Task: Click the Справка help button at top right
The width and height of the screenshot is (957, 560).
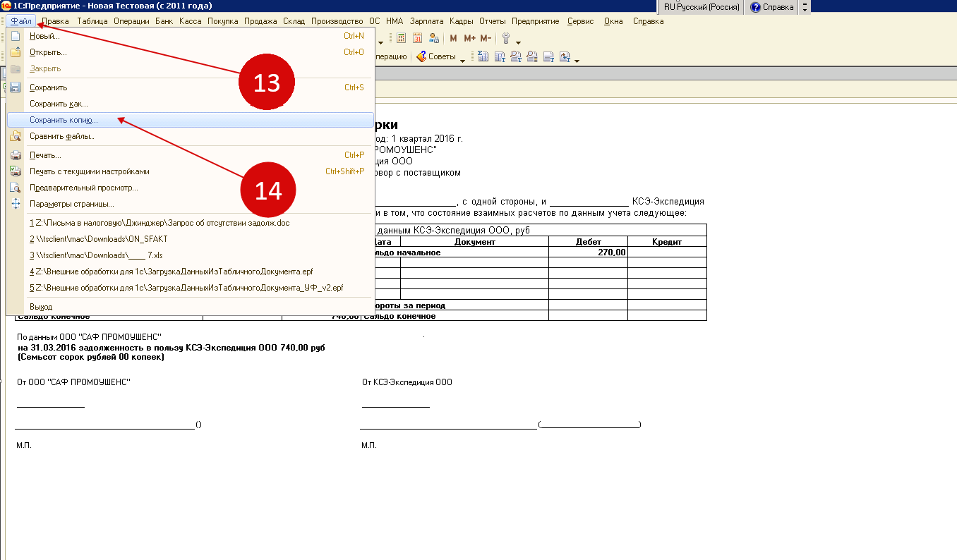Action: [772, 7]
